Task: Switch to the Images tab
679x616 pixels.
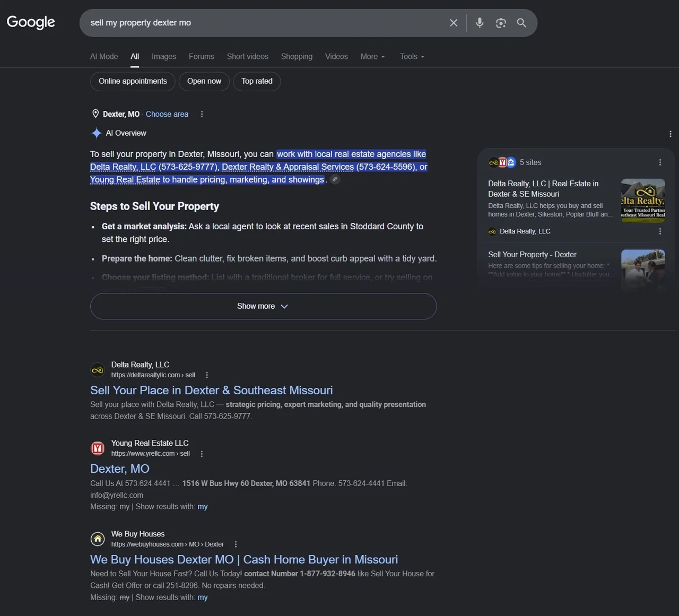Action: (164, 56)
